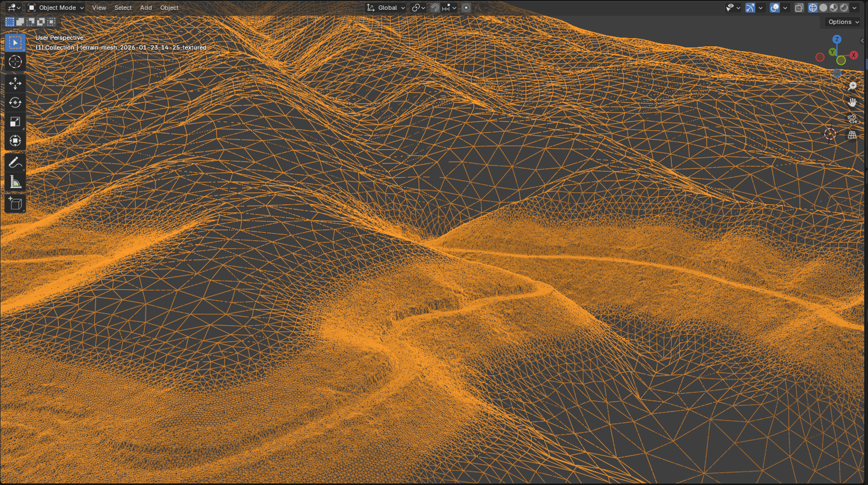
Task: Toggle viewport overlays display
Action: 775,8
